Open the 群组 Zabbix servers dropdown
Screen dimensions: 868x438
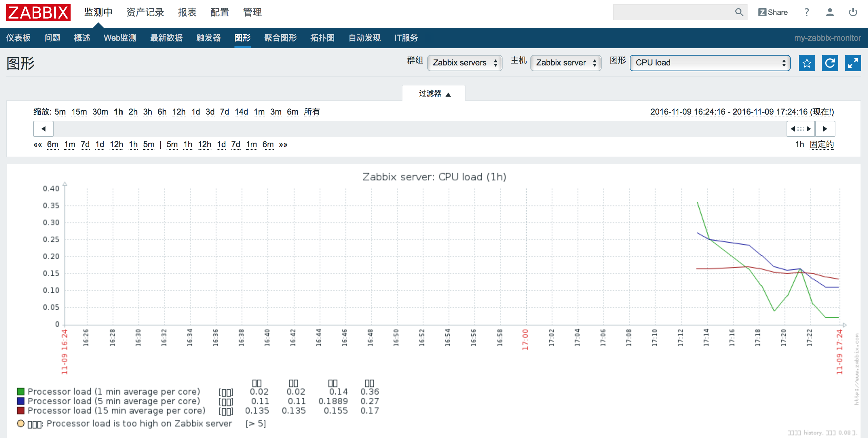pyautogui.click(x=465, y=63)
